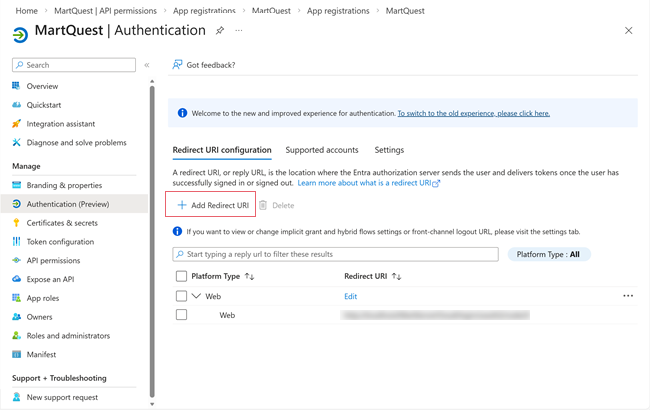650x410 pixels.
Task: Open the Manifest menu item
Action: tap(41, 354)
